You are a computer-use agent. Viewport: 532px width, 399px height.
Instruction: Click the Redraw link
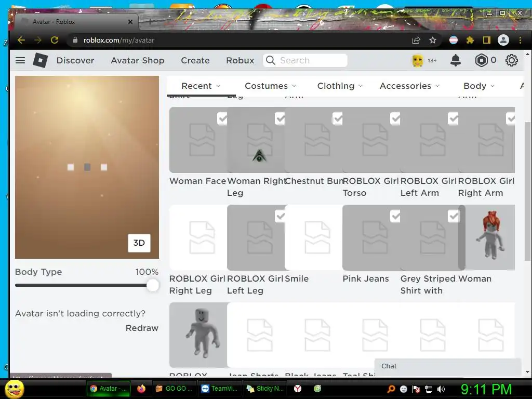pos(142,328)
